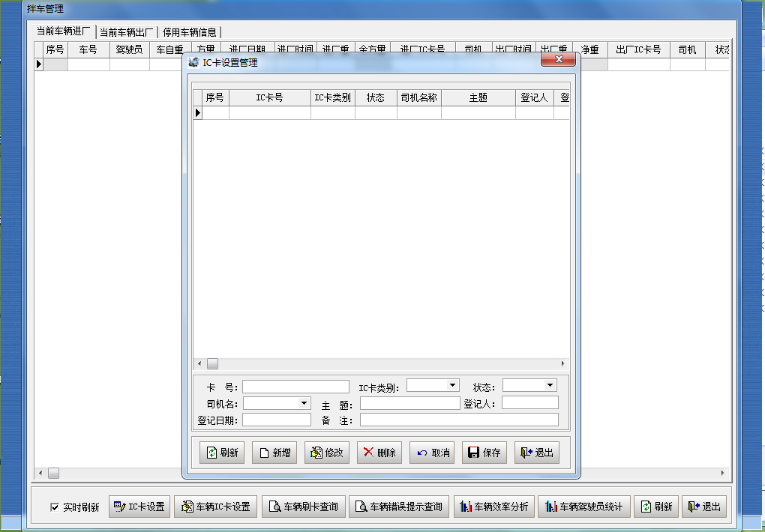Open IC卡设置 from the bottom toolbar
765x532 pixels.
click(x=118, y=507)
